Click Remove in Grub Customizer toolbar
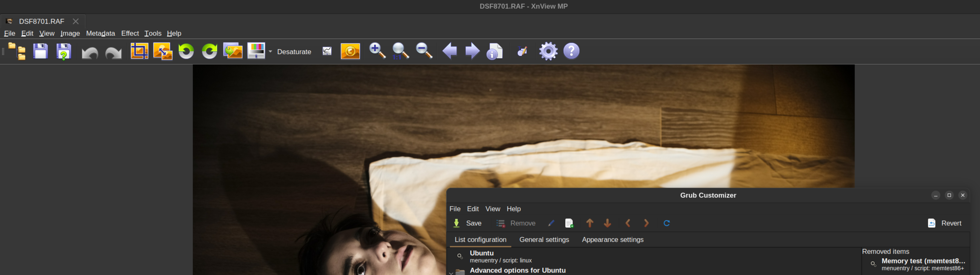The width and height of the screenshot is (980, 275). click(516, 223)
